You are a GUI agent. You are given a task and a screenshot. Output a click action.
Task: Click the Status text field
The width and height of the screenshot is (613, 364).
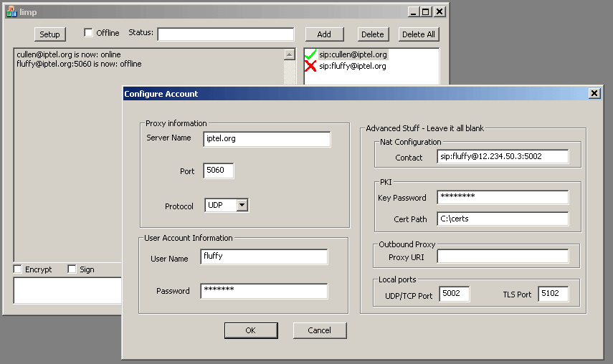click(226, 34)
